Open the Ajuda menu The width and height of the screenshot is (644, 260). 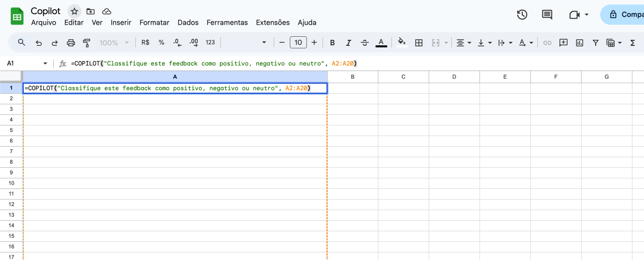coord(307,23)
